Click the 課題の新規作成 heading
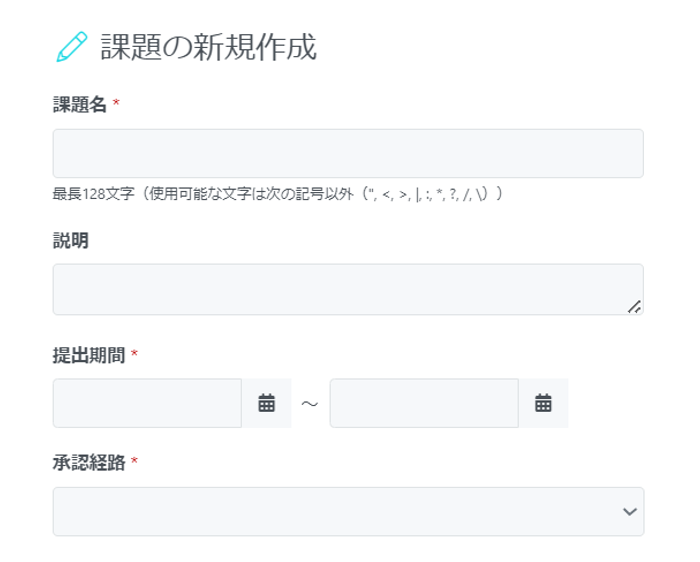Viewport: 700px width, 562px height. pyautogui.click(x=208, y=47)
